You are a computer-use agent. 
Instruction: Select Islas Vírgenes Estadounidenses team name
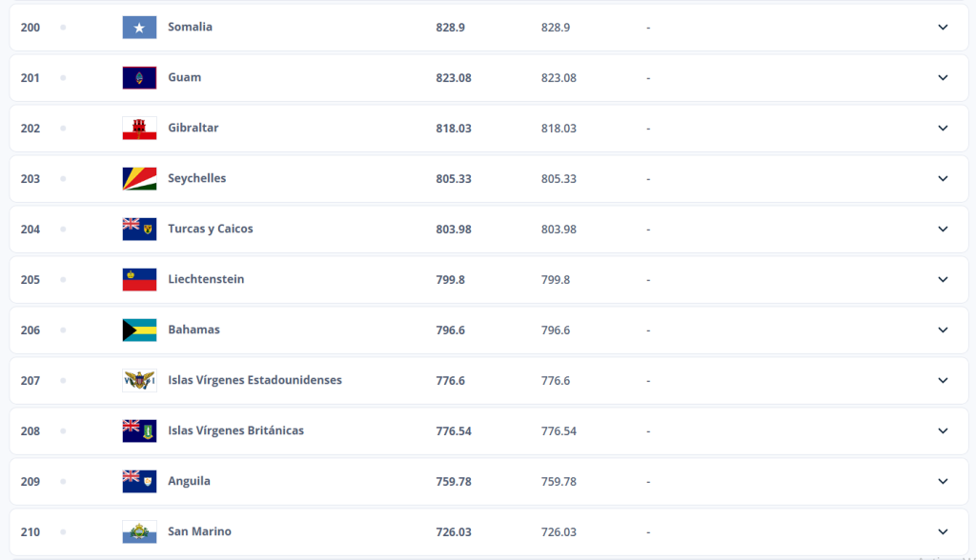click(254, 381)
